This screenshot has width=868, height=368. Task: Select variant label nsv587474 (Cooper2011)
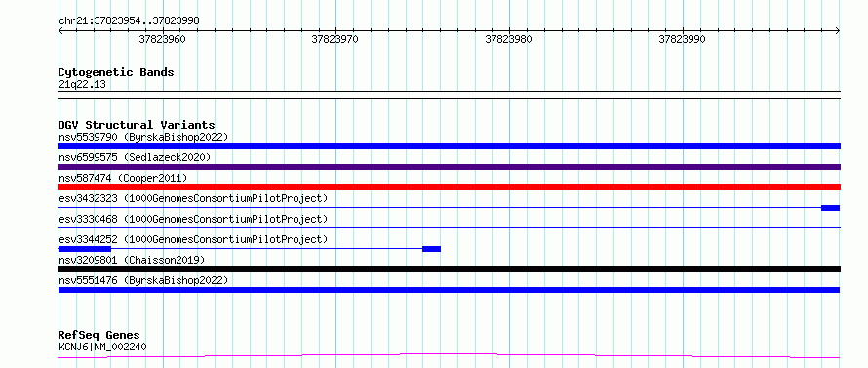click(123, 178)
